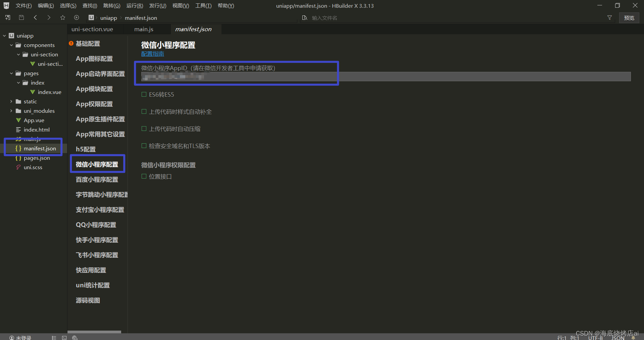644x340 pixels.
Task: Click the UTF-8 encoding in status bar
Action: (595, 338)
